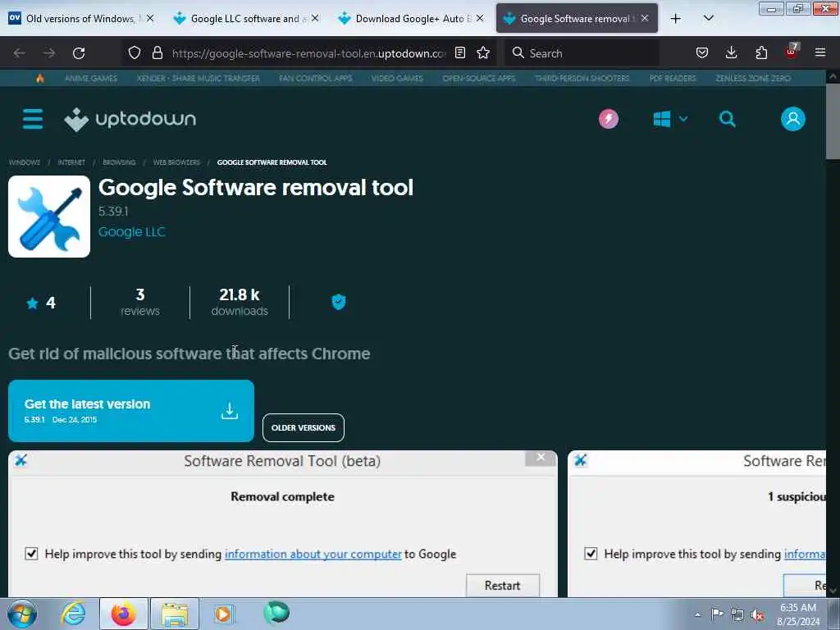Open the ANIME GAMES category link

[x=91, y=78]
